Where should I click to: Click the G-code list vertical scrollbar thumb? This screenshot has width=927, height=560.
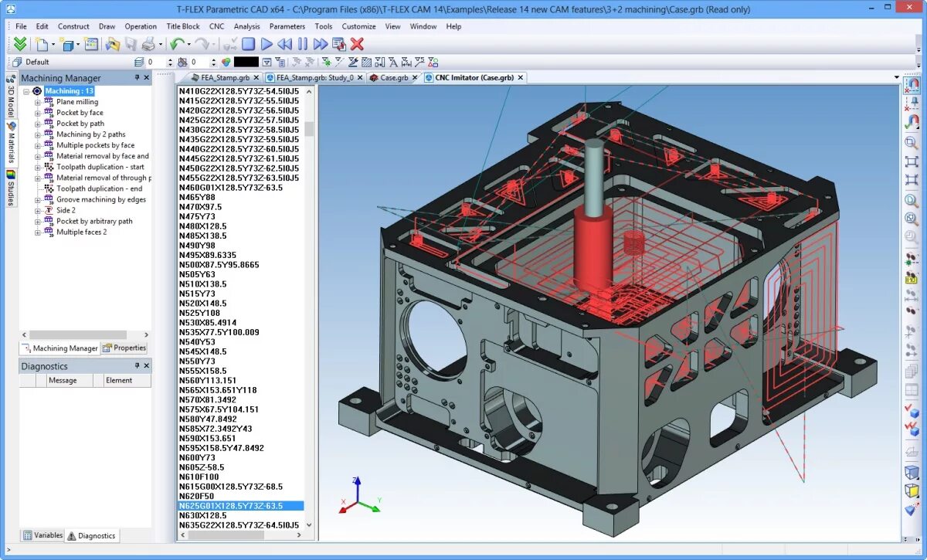click(309, 128)
